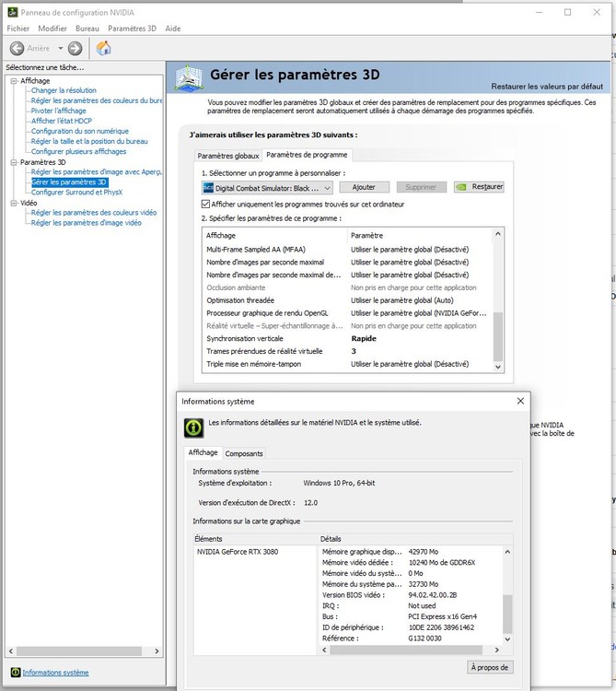
Task: Select Pivoter l'affichage tree item
Action: [59, 111]
